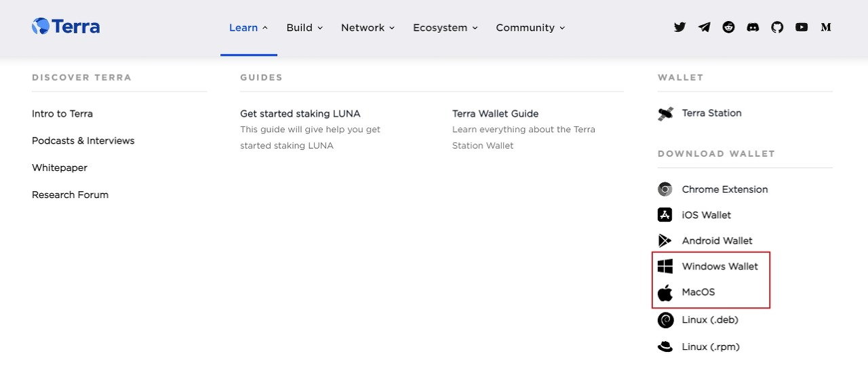Select the Android Wallet download link
This screenshot has width=868, height=375.
click(x=717, y=241)
